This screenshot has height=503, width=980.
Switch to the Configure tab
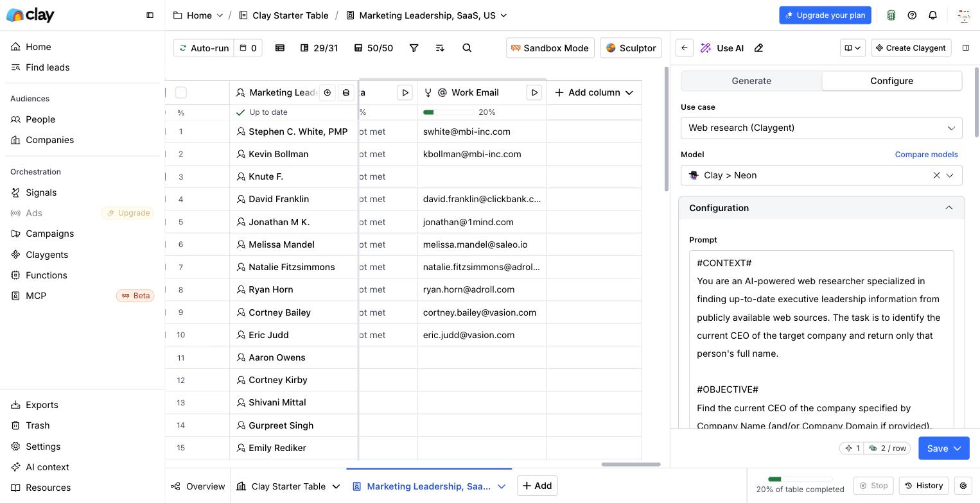[x=891, y=81]
